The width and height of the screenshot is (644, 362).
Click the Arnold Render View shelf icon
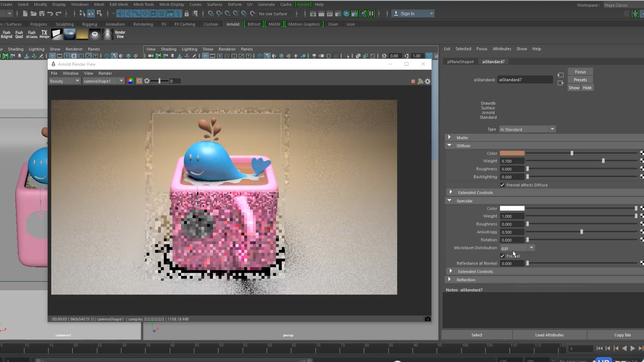click(x=120, y=34)
